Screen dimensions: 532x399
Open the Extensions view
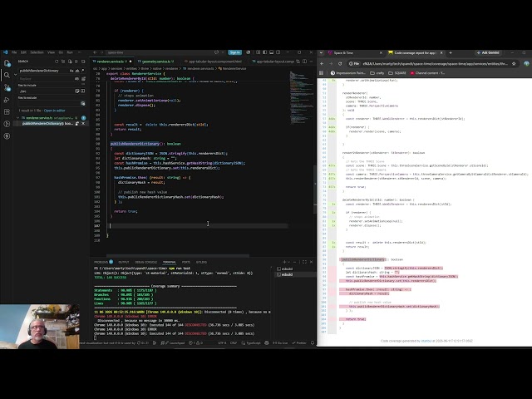[7, 111]
